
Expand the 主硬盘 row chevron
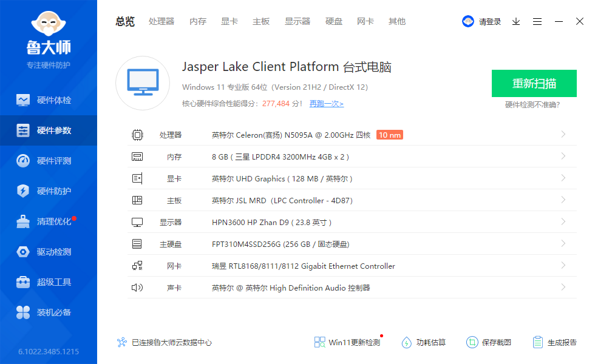click(x=563, y=244)
